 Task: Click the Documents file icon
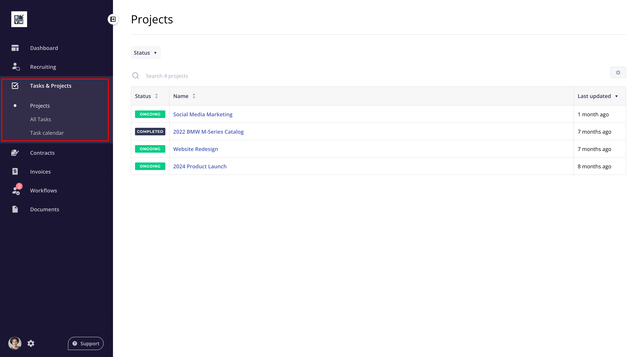click(x=15, y=209)
